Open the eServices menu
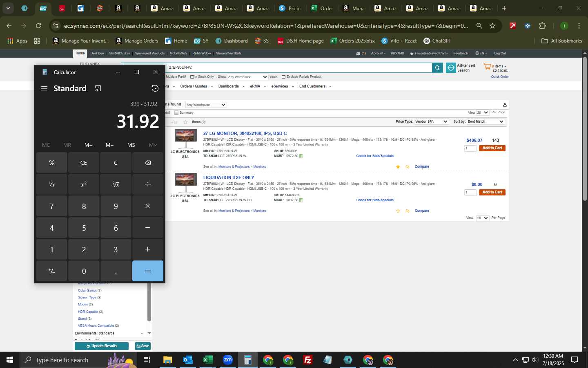Image resolution: width=588 pixels, height=368 pixels. point(283,86)
